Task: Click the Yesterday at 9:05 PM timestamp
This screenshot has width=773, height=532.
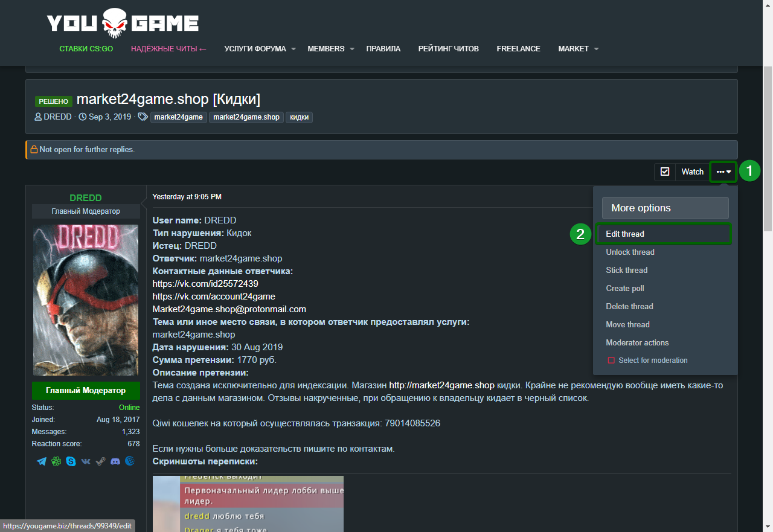Action: click(x=187, y=197)
